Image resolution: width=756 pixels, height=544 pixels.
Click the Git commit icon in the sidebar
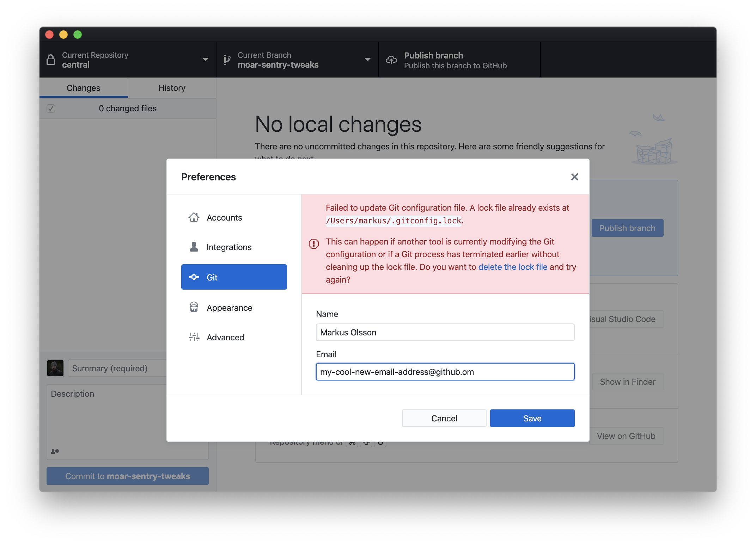(194, 277)
